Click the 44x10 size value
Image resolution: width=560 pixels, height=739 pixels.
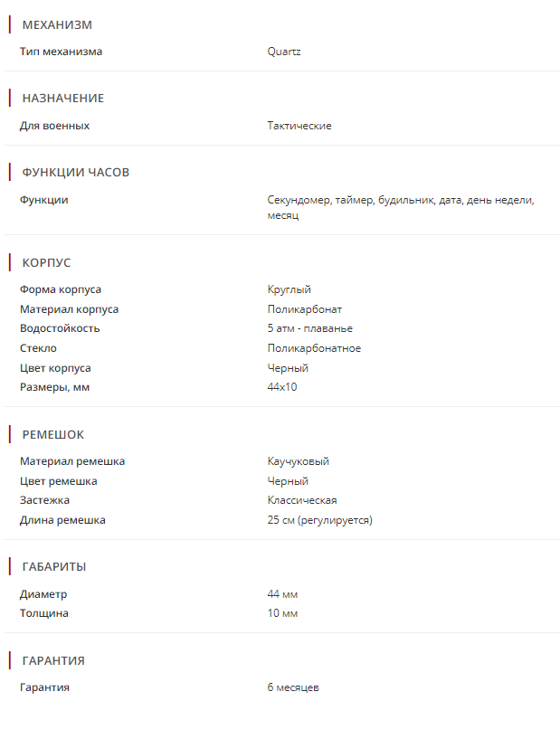point(282,387)
